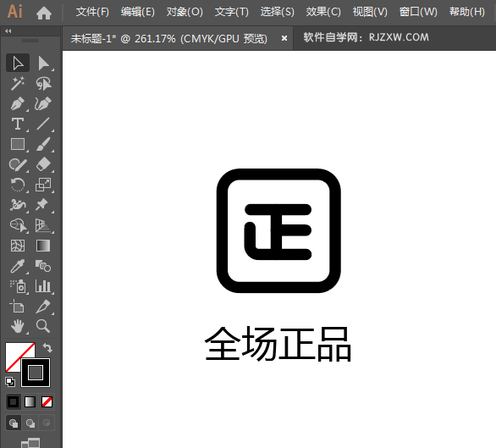Set paint to None button
This screenshot has height=448, width=496.
pyautogui.click(x=47, y=402)
